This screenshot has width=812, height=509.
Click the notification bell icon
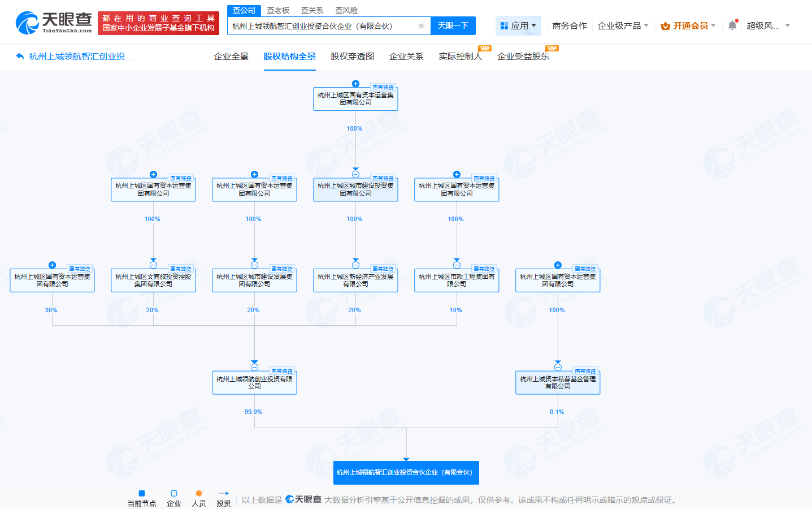pyautogui.click(x=732, y=24)
